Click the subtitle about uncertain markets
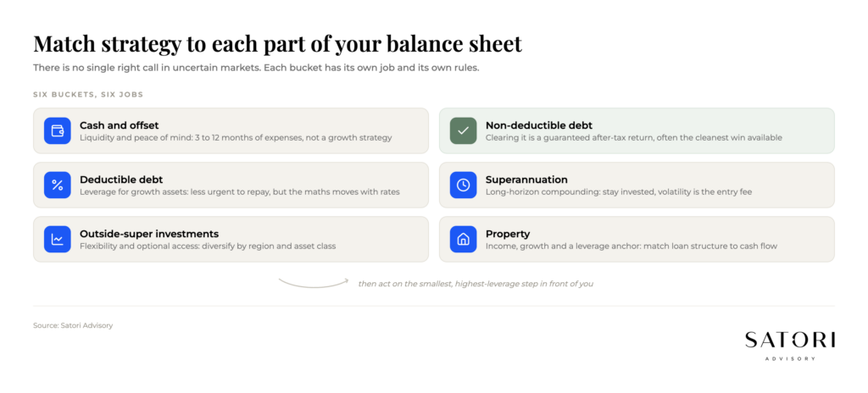Viewport: 868px width, 393px height. tap(254, 68)
